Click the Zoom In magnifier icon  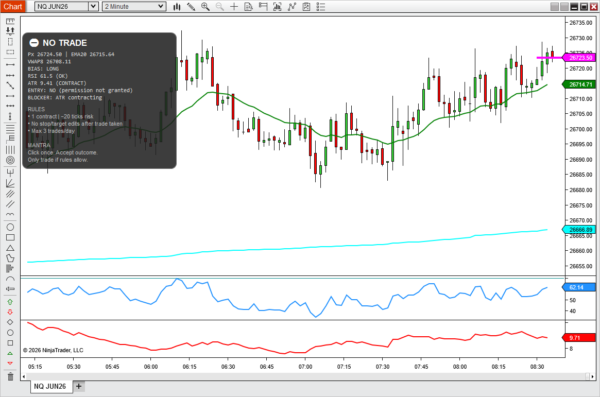[205, 7]
